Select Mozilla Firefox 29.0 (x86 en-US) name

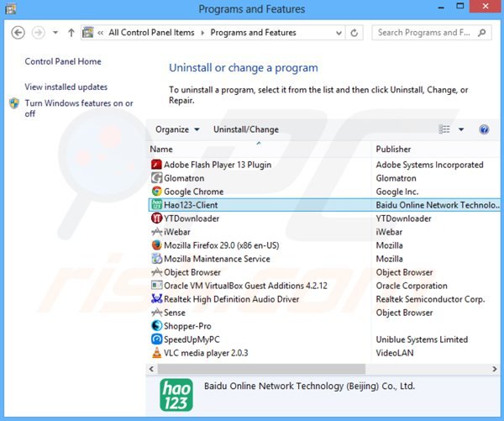tap(222, 245)
